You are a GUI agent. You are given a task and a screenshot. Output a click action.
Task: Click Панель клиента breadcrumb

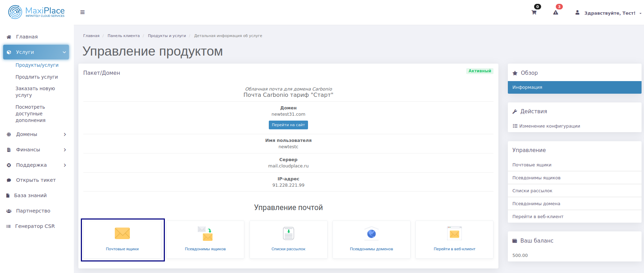[124, 36]
